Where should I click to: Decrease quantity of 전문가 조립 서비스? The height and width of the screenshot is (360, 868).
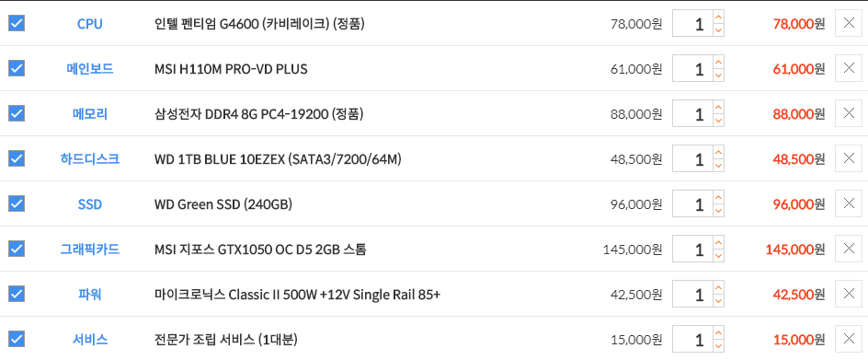pos(718,346)
